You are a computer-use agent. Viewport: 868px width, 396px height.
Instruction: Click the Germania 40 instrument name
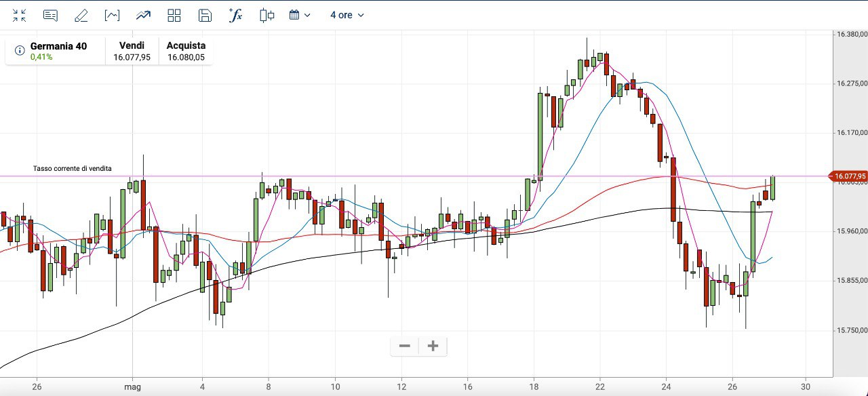pos(58,46)
